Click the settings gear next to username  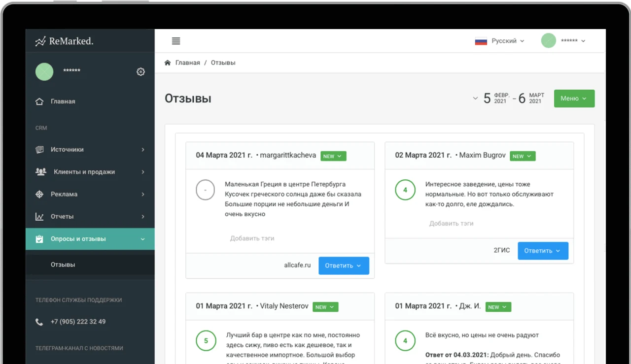(140, 71)
